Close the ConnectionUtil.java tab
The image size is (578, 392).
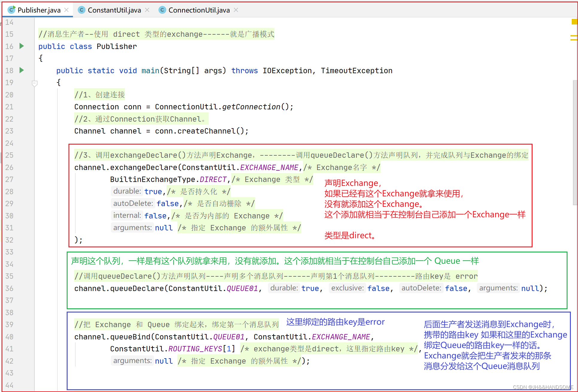click(x=236, y=10)
